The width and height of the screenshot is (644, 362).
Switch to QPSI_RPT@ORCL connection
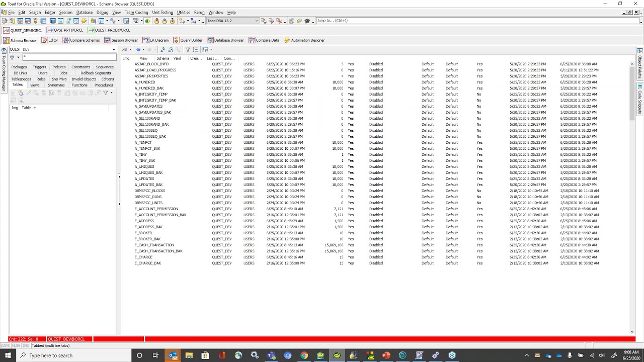tap(65, 30)
